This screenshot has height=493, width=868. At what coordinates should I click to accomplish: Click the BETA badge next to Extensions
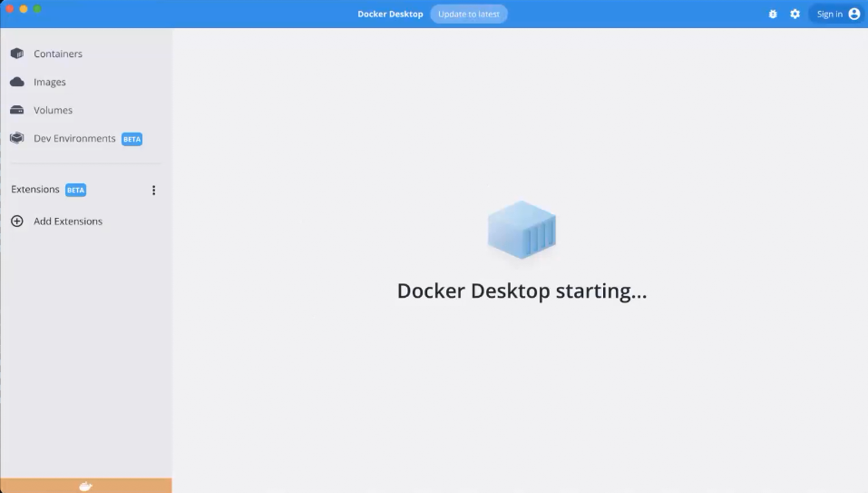(75, 191)
